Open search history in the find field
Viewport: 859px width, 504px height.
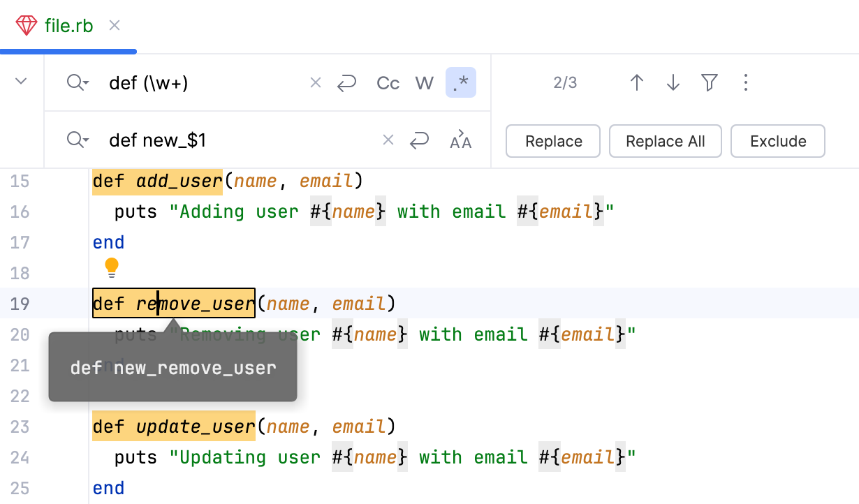(78, 83)
